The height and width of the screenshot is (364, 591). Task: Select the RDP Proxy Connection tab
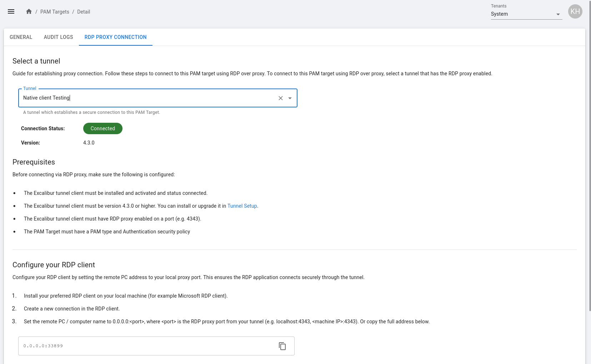(115, 37)
